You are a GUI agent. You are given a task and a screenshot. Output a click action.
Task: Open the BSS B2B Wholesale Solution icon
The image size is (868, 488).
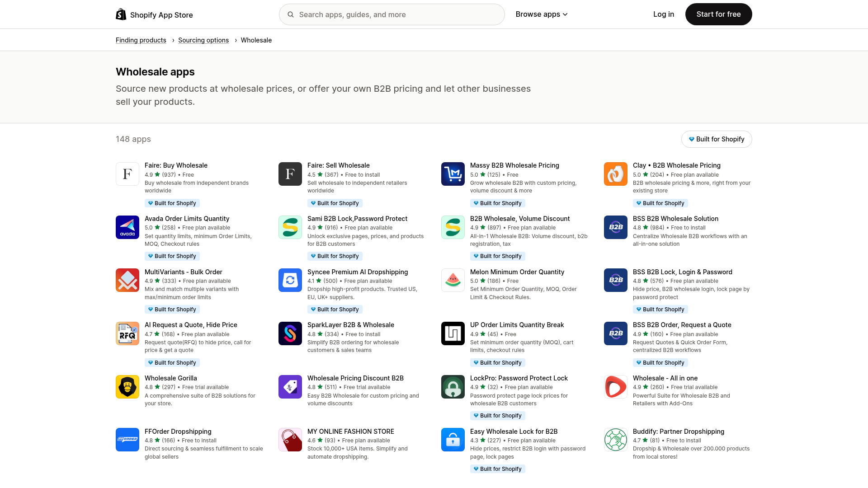(x=616, y=227)
